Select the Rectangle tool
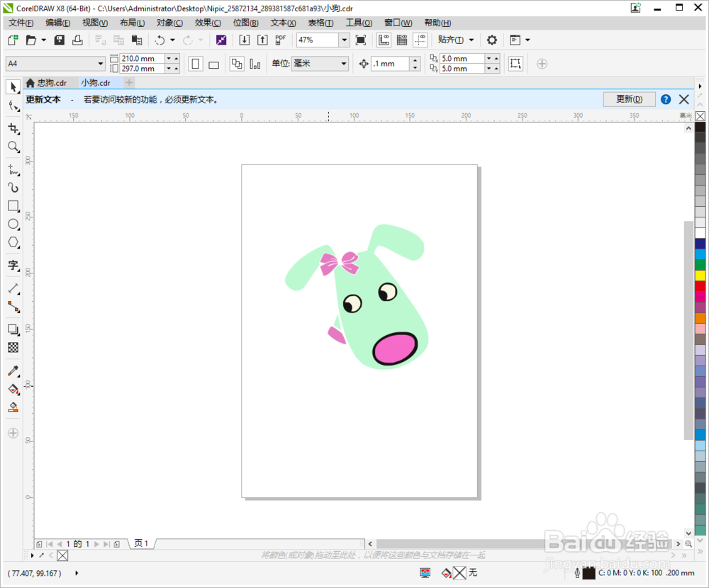The height and width of the screenshot is (588, 709). [x=13, y=206]
